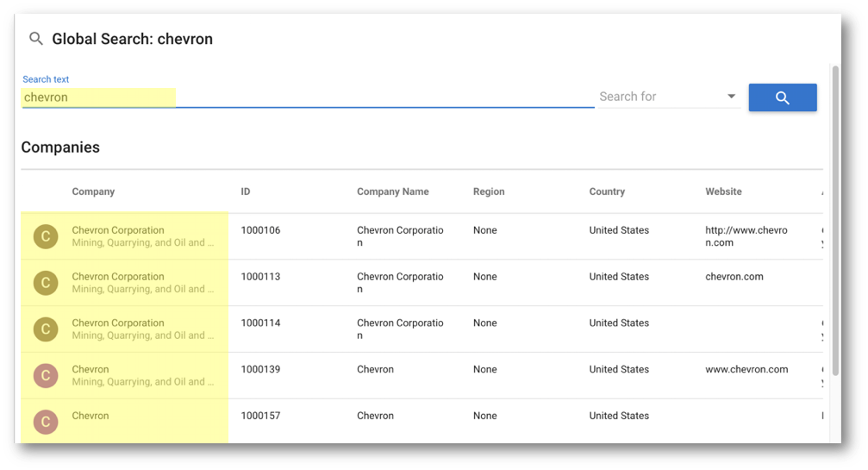Viewport: 868px width, 470px height.
Task: Sort by the Company column header
Action: pyautogui.click(x=93, y=191)
